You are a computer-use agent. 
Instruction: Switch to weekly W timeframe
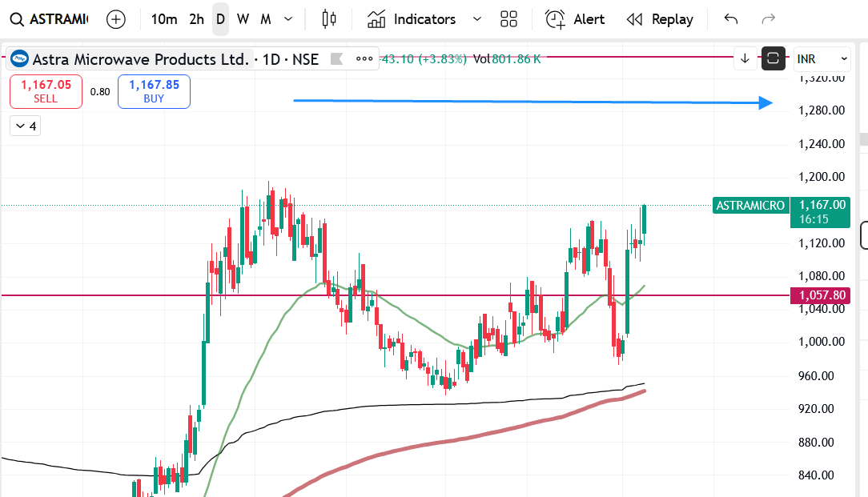[x=243, y=19]
